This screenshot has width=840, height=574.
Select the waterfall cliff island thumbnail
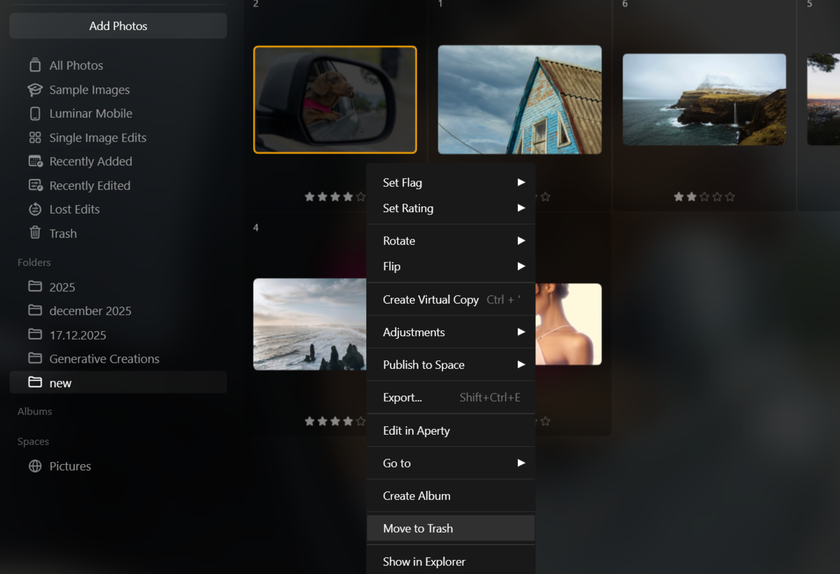[x=704, y=99]
